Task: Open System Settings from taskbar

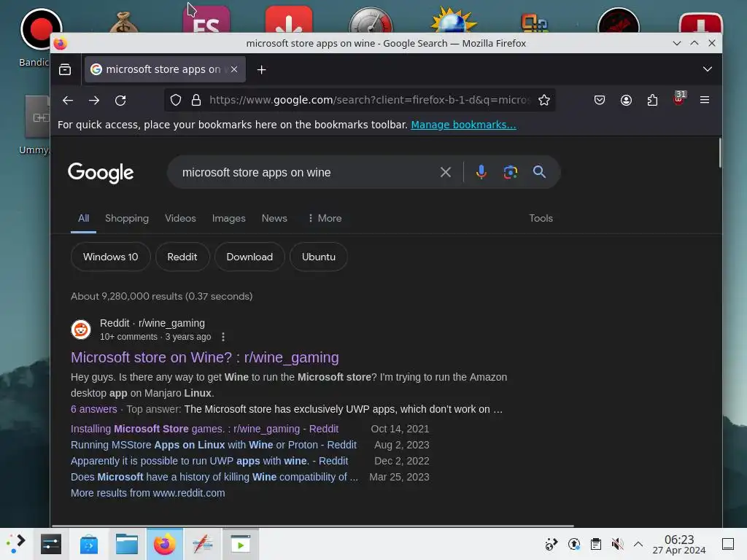Action: click(x=51, y=544)
